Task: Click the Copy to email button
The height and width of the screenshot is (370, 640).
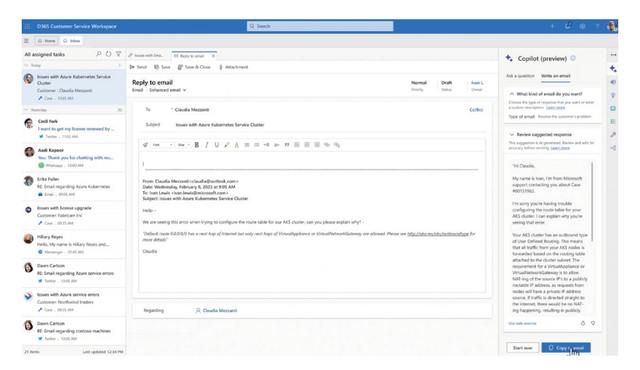Action: pos(566,348)
